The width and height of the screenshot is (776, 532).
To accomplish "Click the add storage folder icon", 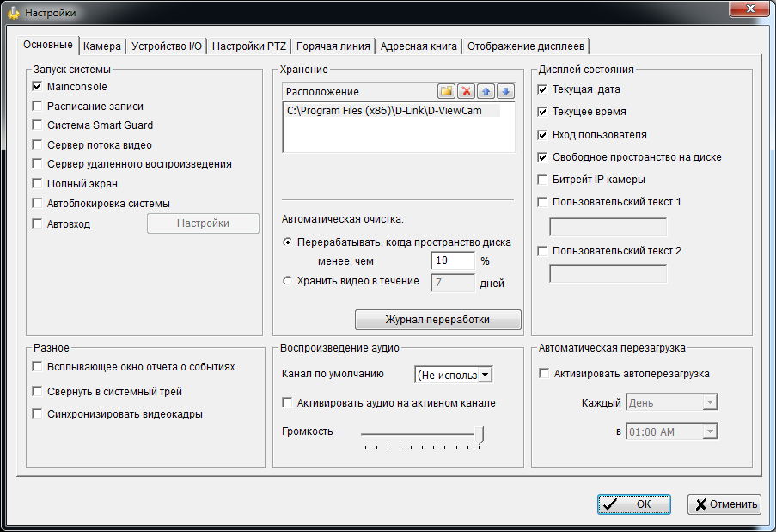I will pyautogui.click(x=446, y=91).
